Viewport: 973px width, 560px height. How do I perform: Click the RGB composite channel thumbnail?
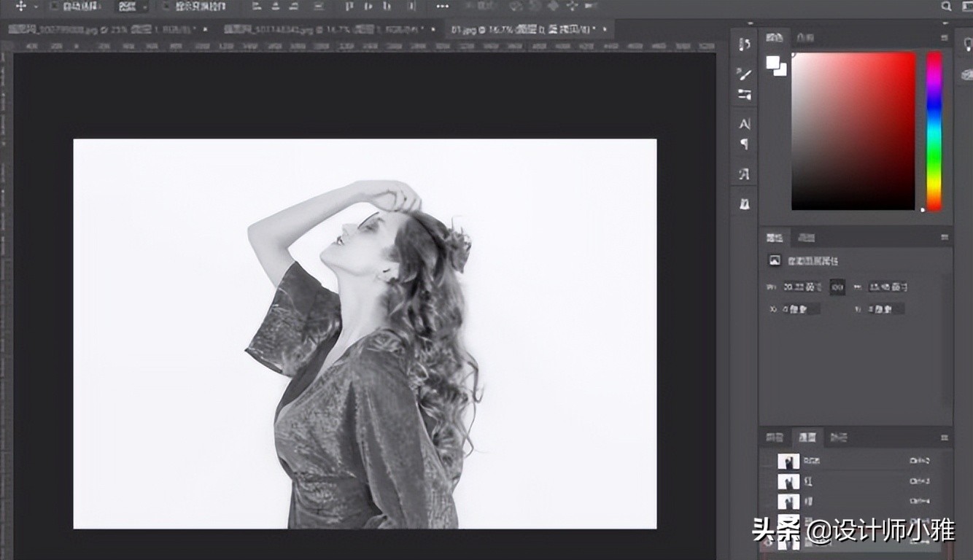click(788, 461)
